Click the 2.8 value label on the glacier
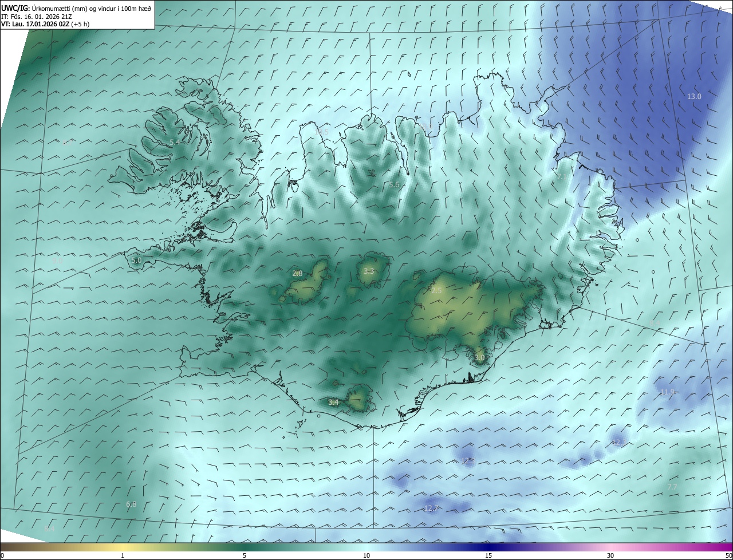The height and width of the screenshot is (560, 733). [297, 274]
